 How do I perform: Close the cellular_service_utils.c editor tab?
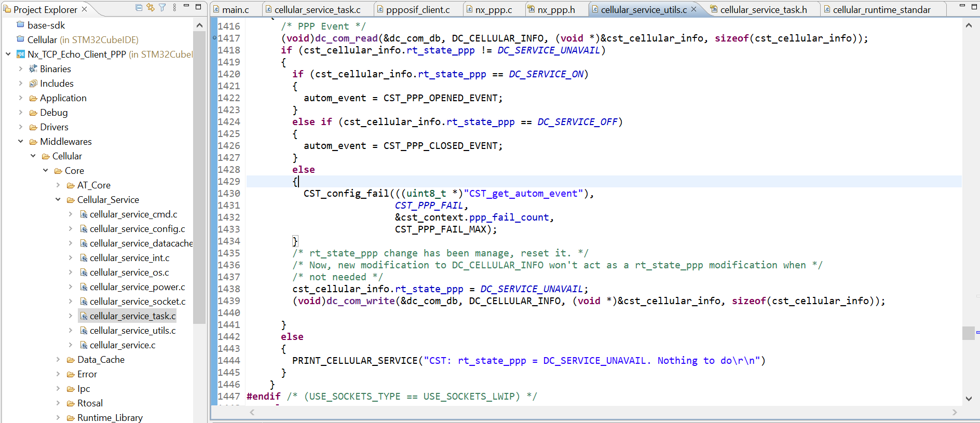point(693,9)
